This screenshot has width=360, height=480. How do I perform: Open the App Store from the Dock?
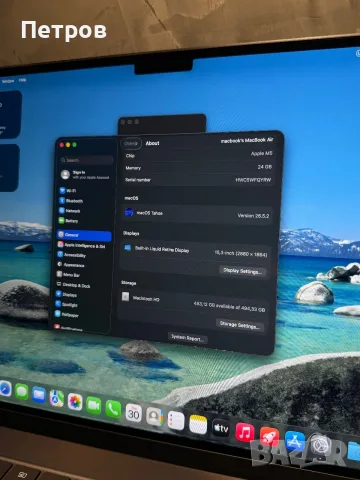point(295,441)
